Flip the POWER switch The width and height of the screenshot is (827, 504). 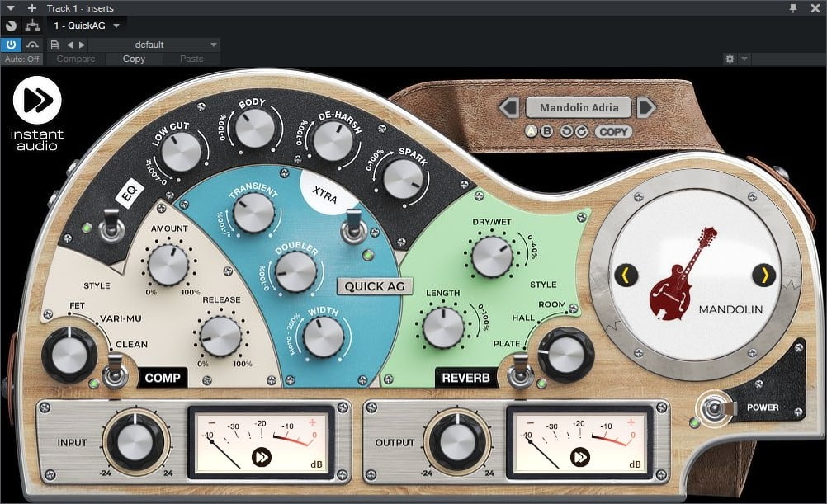point(716,408)
